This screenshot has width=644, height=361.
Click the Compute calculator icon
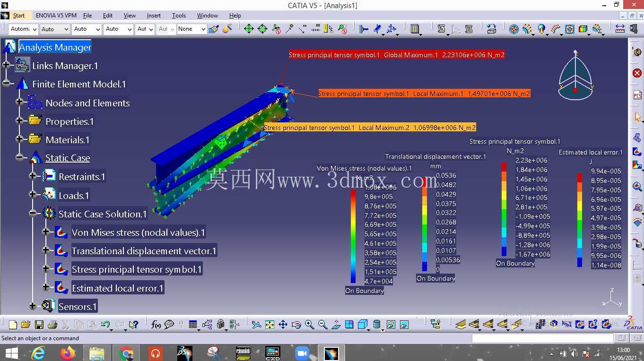tap(415, 29)
